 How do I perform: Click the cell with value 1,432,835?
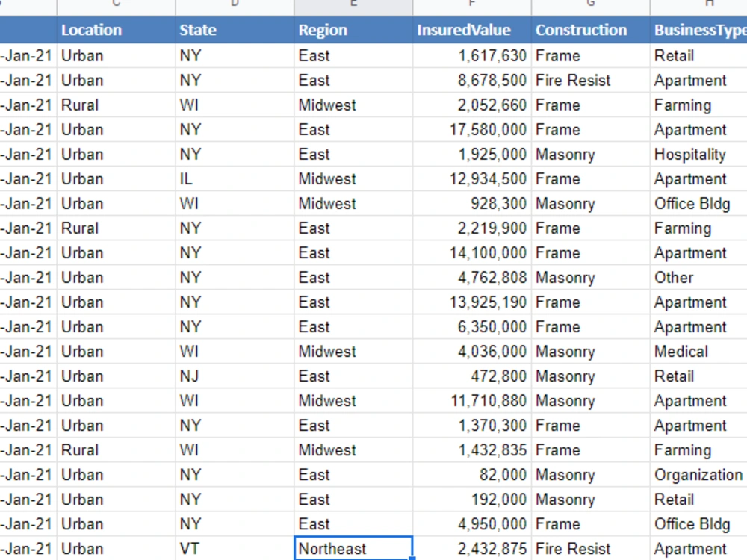coord(471,450)
